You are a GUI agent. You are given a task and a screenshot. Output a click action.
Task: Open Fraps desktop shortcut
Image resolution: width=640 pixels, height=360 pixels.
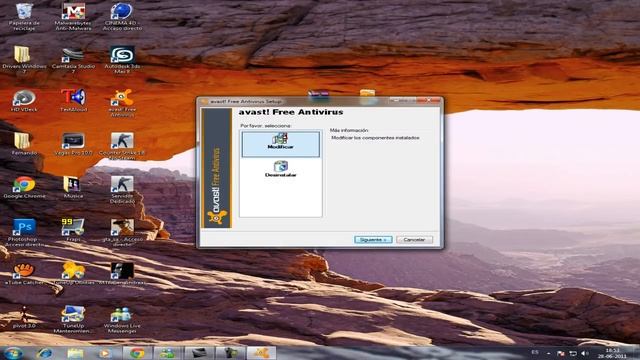pos(73,231)
